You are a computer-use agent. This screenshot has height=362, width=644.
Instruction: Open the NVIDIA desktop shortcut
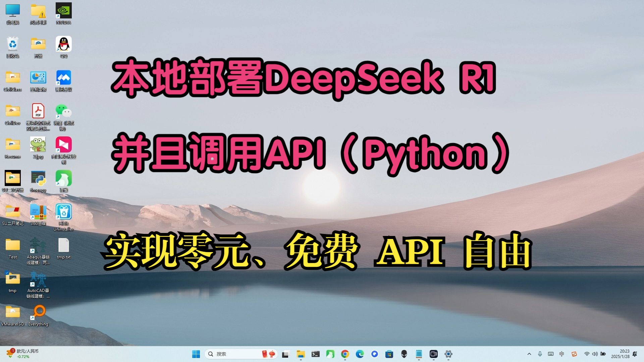click(63, 14)
